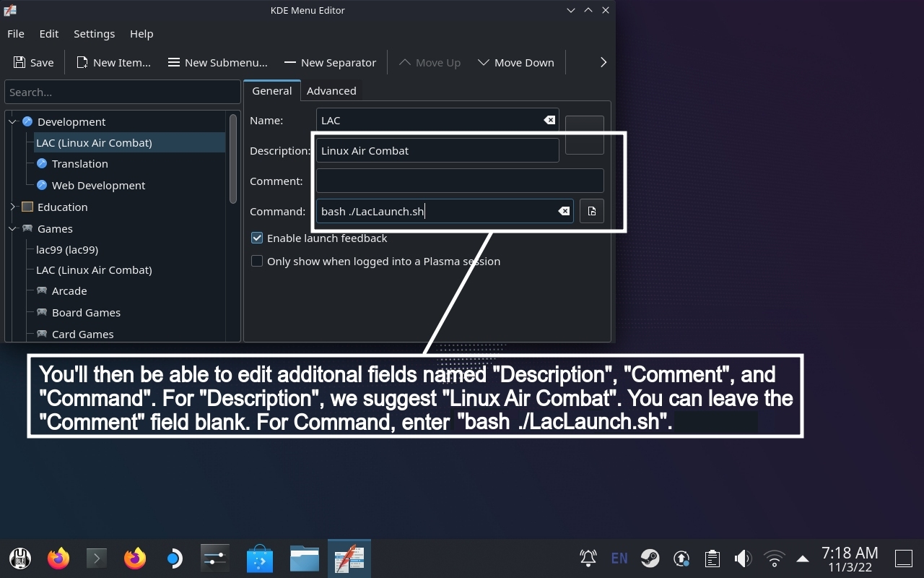Disable the Enable launch feedback checkbox
Image resolution: width=924 pixels, height=578 pixels.
coord(257,238)
